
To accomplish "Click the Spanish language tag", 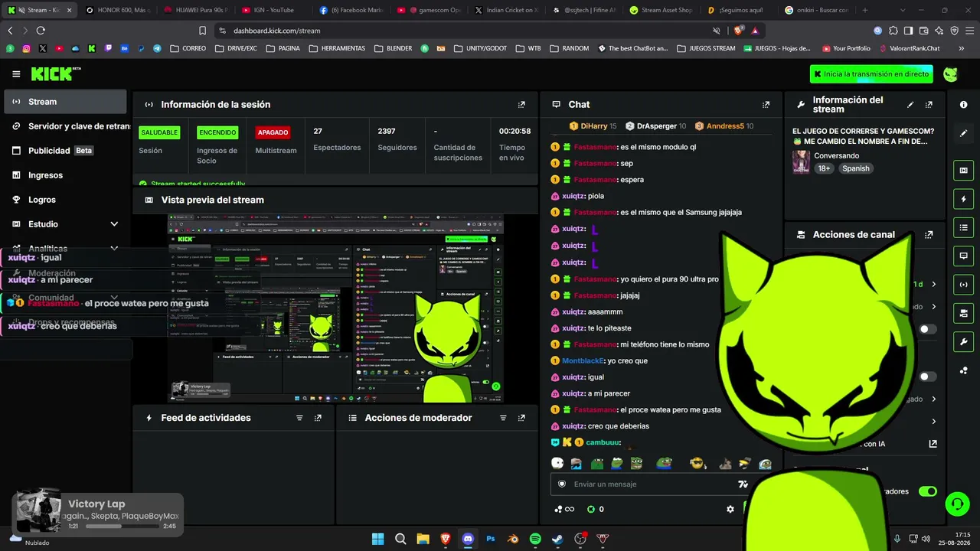I will click(856, 168).
